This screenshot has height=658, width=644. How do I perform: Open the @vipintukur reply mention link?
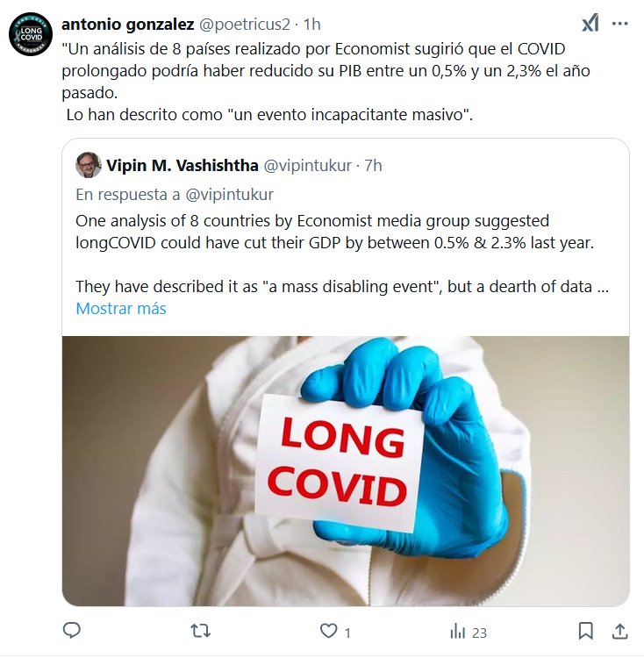click(x=229, y=195)
